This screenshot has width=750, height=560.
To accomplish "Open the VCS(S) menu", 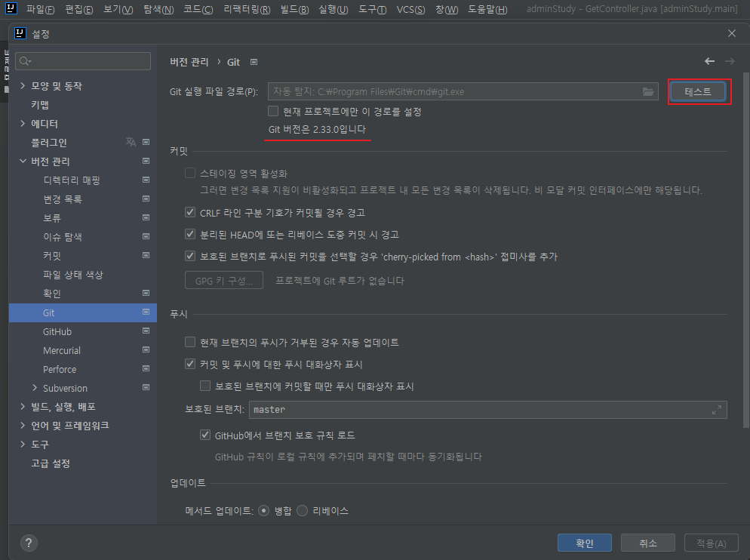I will [411, 9].
